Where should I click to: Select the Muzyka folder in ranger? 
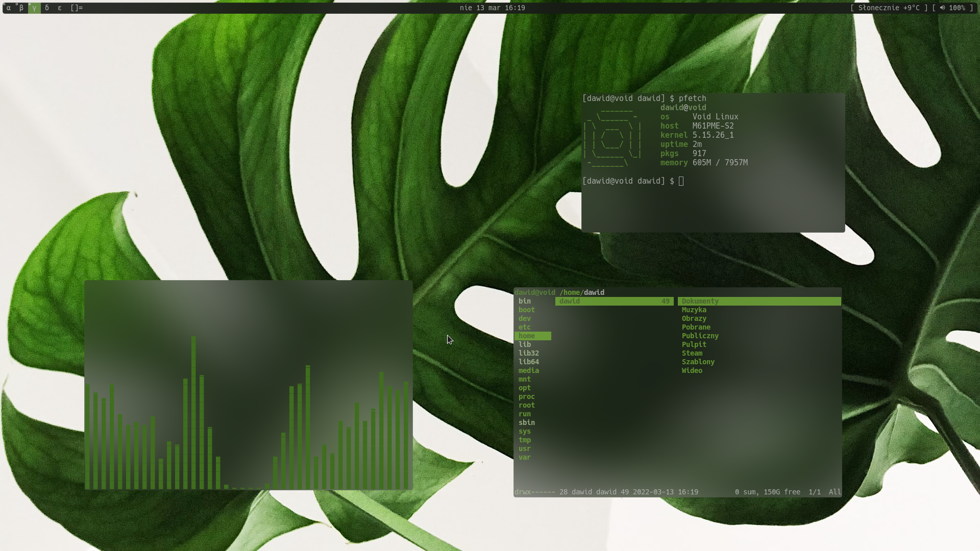[694, 310]
